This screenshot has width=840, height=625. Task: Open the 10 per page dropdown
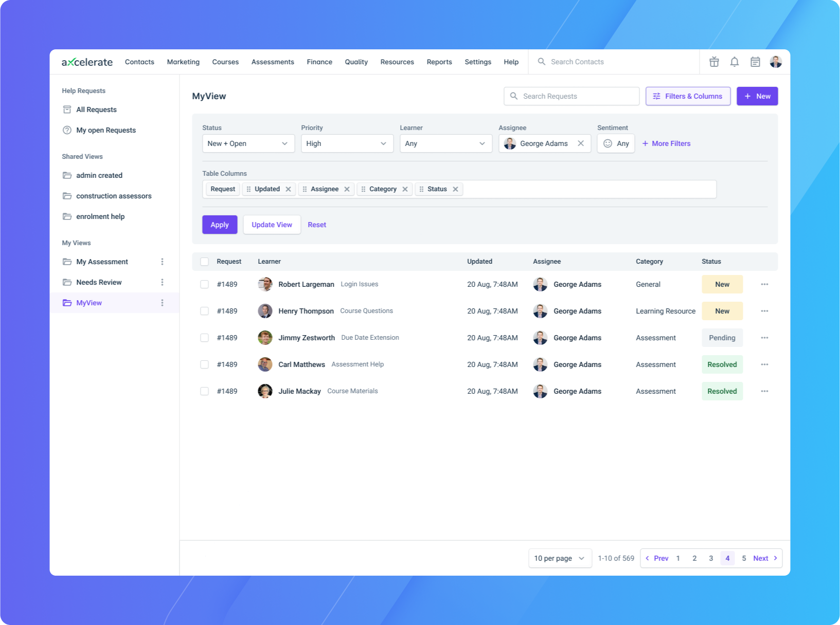(560, 558)
